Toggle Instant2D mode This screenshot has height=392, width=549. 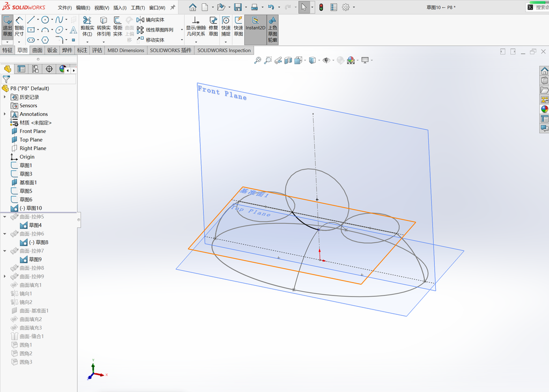(x=255, y=29)
